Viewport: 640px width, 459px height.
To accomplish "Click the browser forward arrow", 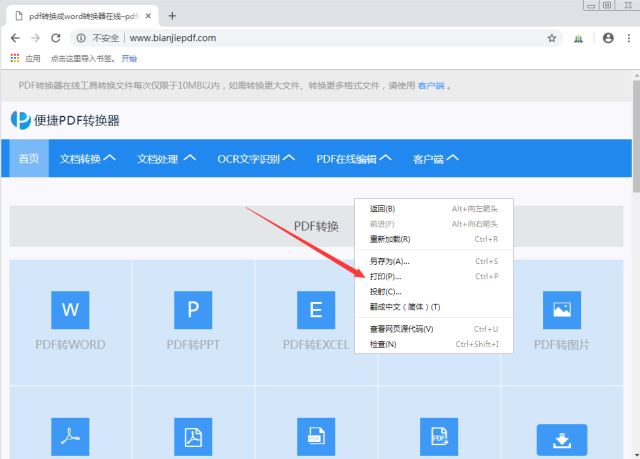I will pos(36,38).
